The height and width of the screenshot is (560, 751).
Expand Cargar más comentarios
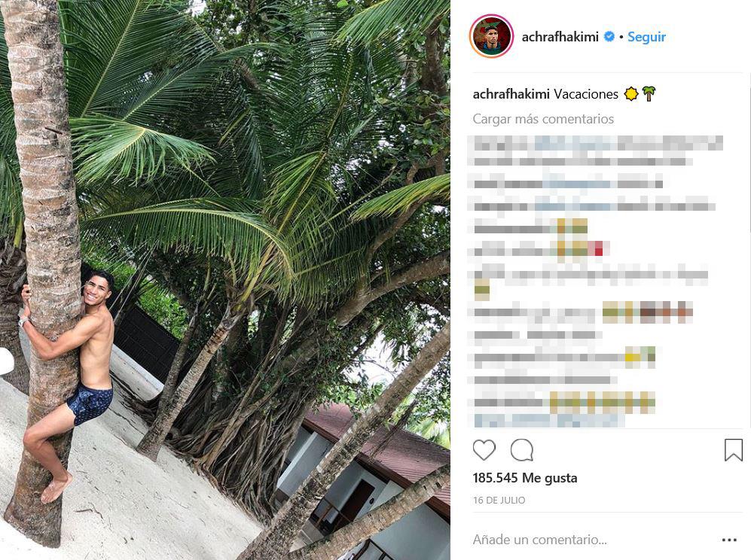(543, 119)
